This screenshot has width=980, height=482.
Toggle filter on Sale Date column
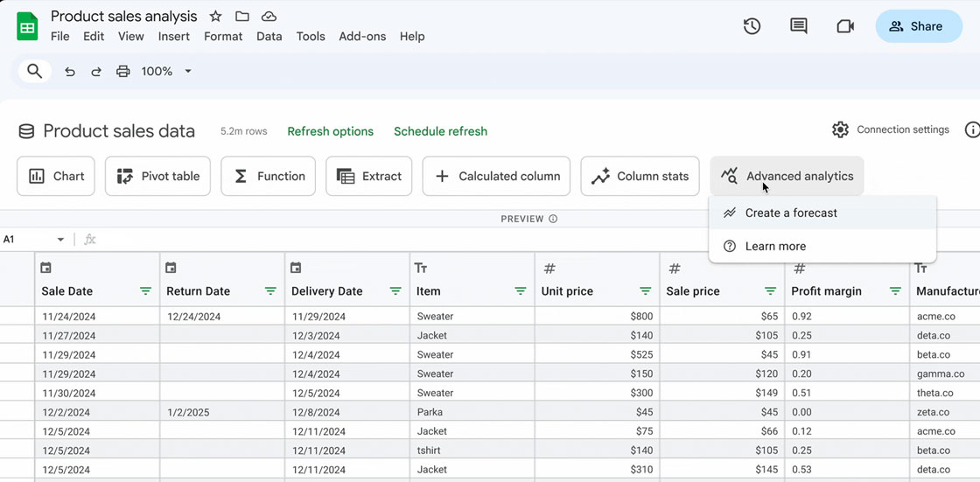[145, 291]
